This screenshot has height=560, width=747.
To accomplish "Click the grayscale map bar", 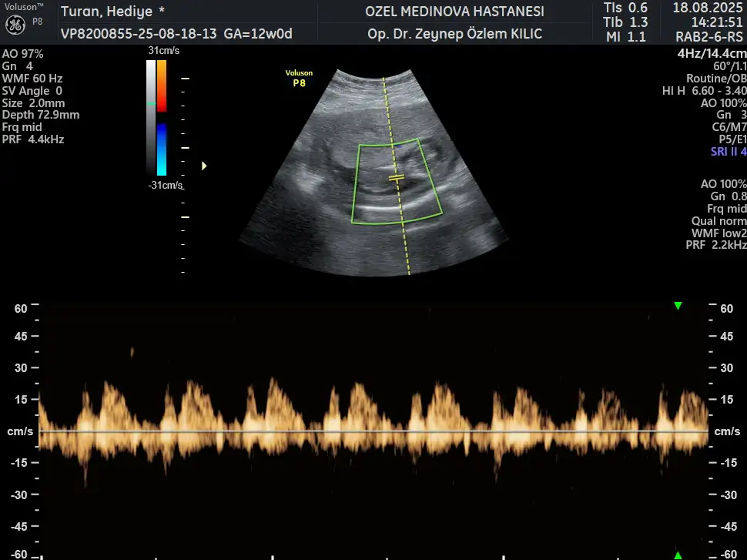I will click(151, 117).
